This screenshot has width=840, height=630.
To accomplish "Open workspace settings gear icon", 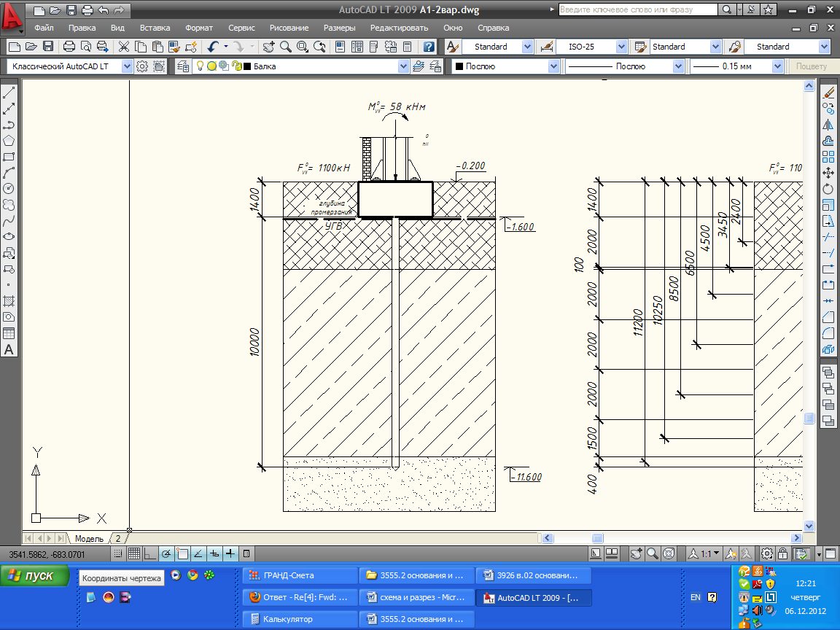I will (x=142, y=66).
